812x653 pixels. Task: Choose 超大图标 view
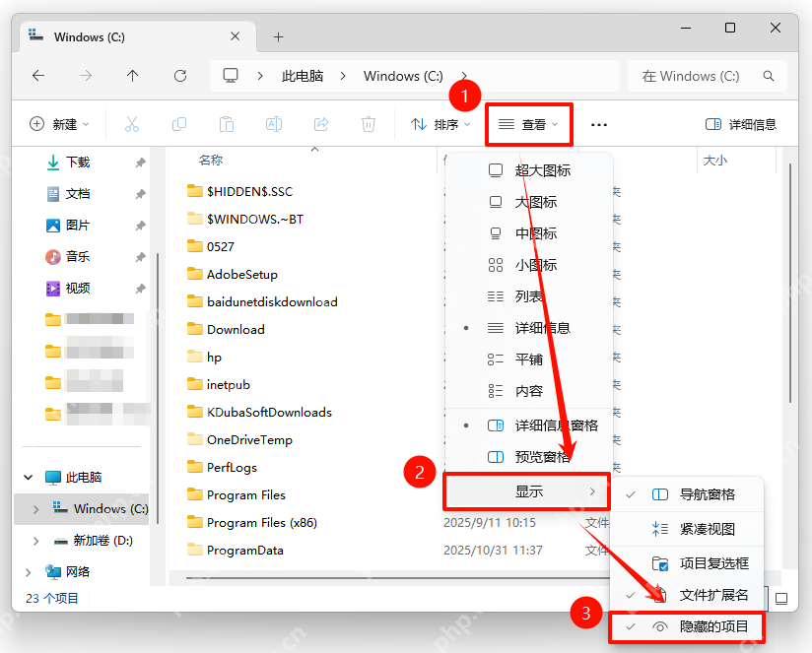[529, 170]
